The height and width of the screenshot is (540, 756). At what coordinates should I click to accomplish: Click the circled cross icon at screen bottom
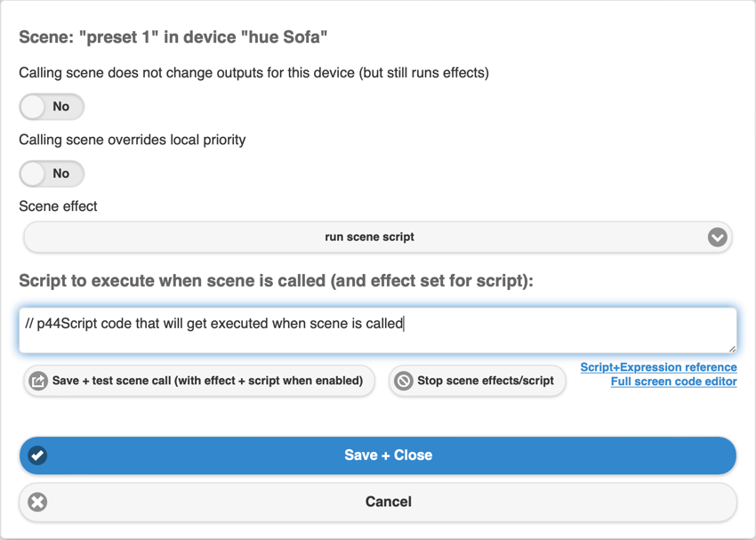coord(36,502)
